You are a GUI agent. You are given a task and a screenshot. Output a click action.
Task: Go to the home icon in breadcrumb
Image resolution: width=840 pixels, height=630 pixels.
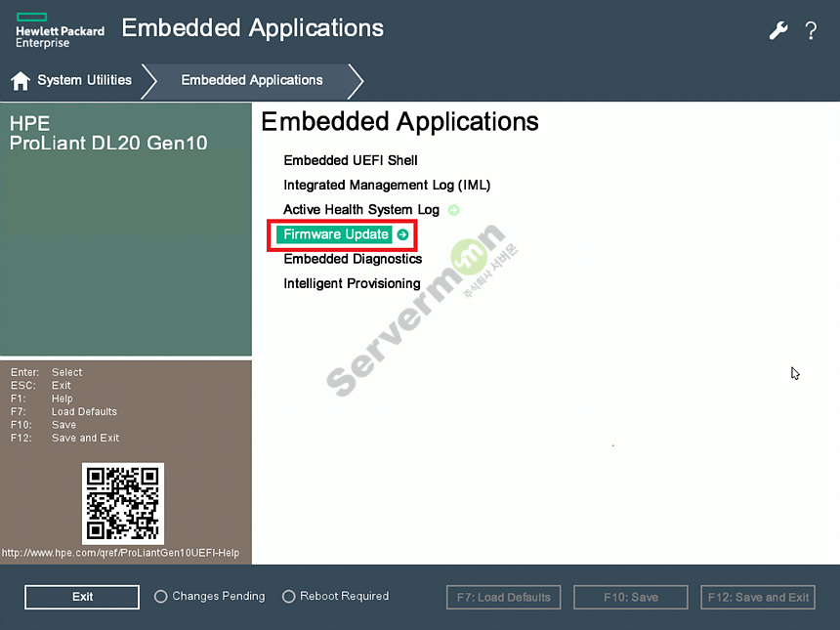point(21,81)
